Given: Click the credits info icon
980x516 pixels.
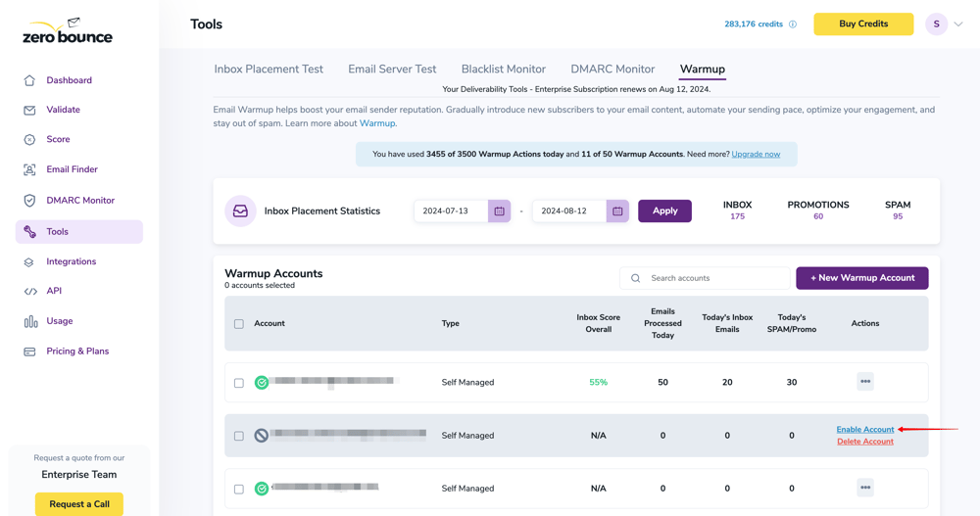Looking at the screenshot, I should point(793,24).
